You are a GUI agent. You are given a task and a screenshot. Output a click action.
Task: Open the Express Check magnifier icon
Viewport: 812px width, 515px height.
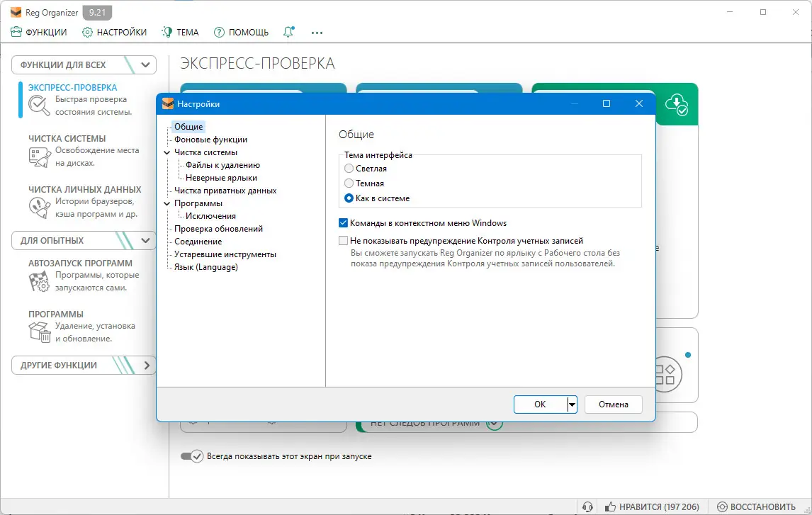tap(39, 106)
